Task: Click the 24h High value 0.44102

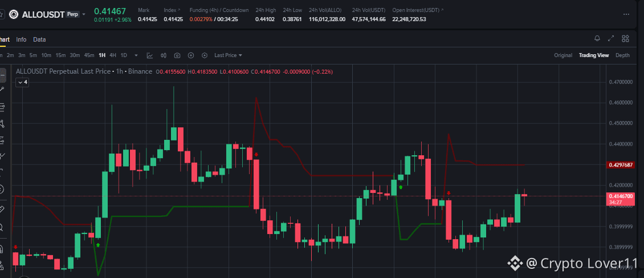Action: pos(265,19)
